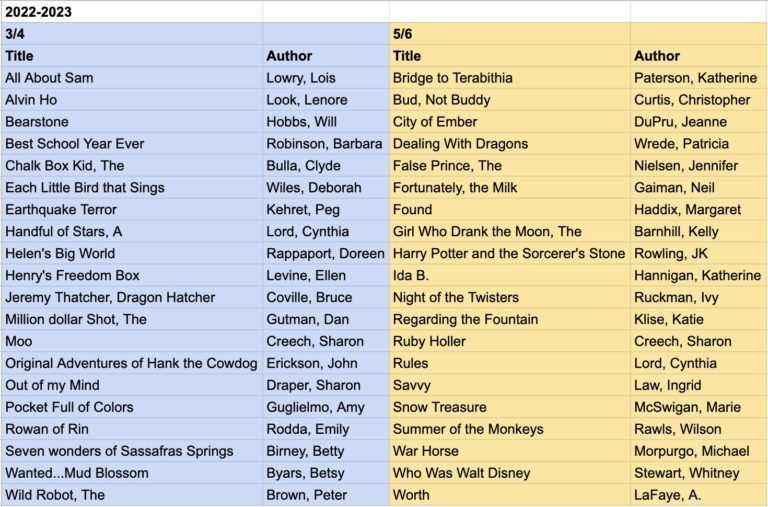Click the Out of my Mind cell

coord(132,385)
